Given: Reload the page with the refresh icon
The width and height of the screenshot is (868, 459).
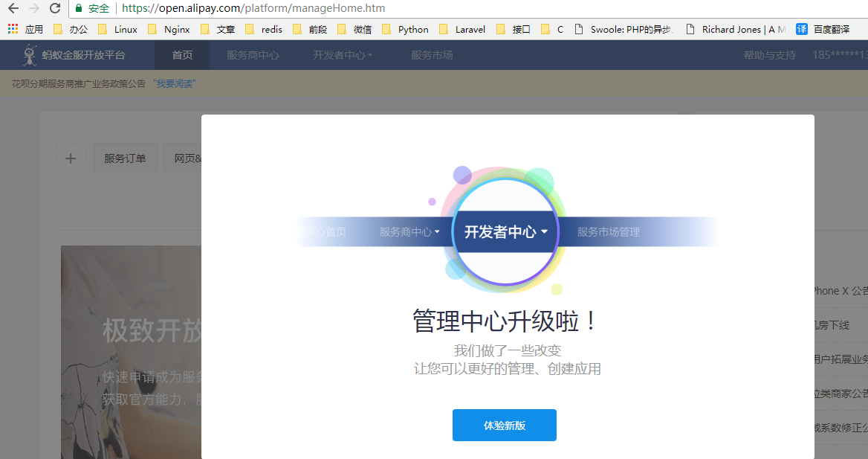Looking at the screenshot, I should coord(54,8).
